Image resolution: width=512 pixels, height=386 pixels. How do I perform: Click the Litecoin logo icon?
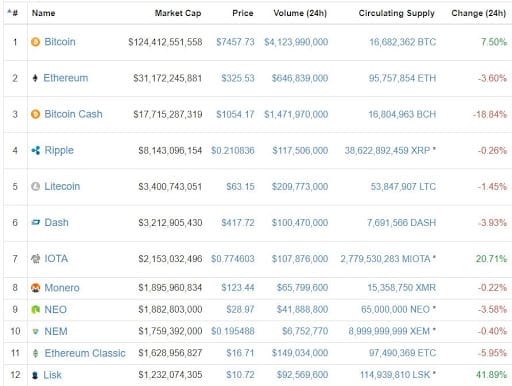pyautogui.click(x=35, y=186)
